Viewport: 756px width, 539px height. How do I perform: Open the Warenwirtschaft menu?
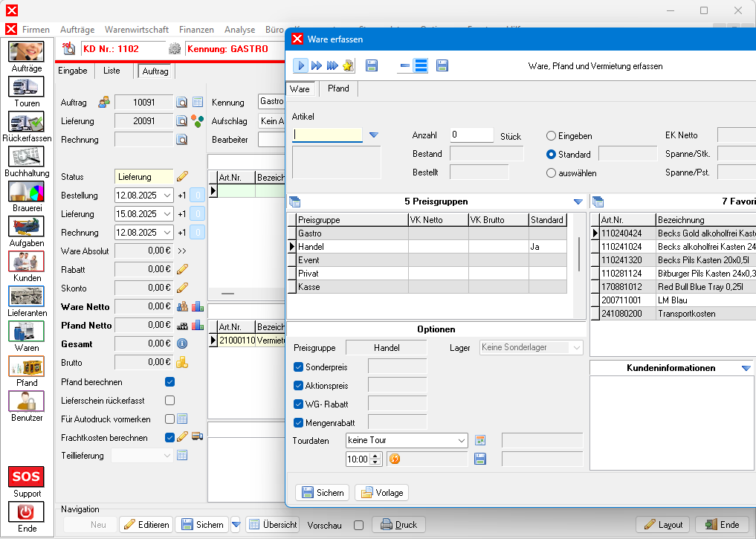[138, 30]
